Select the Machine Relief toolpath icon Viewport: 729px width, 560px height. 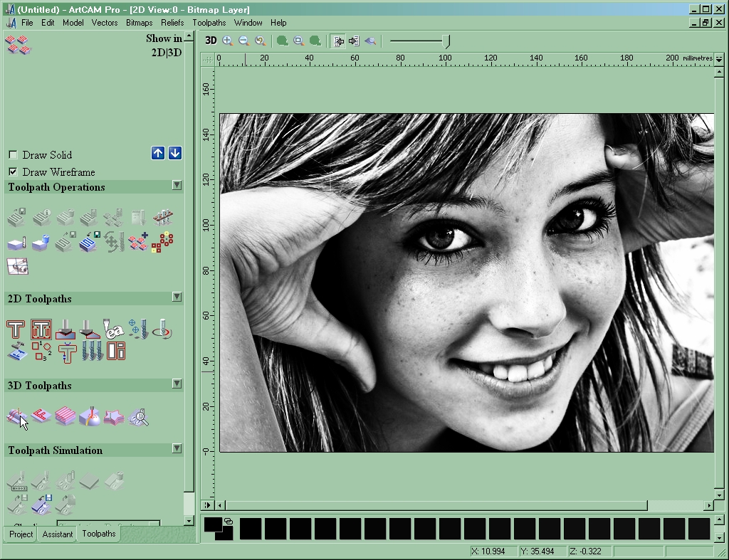[17, 416]
